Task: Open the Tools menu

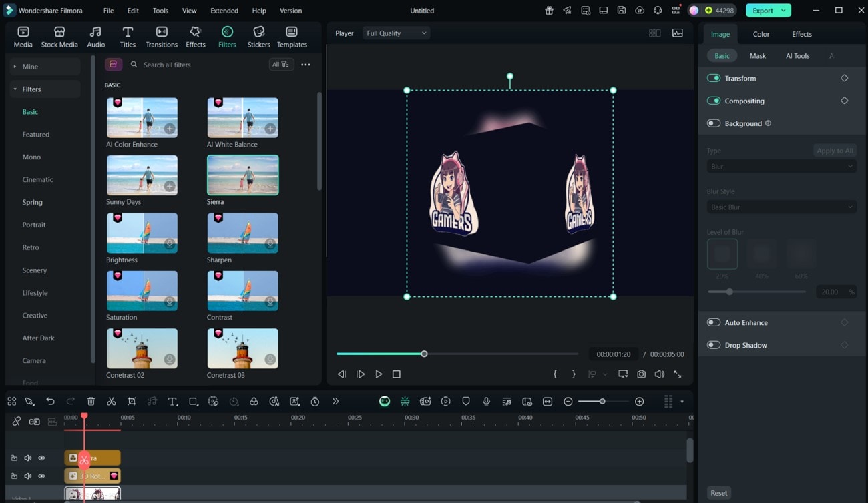Action: [160, 11]
